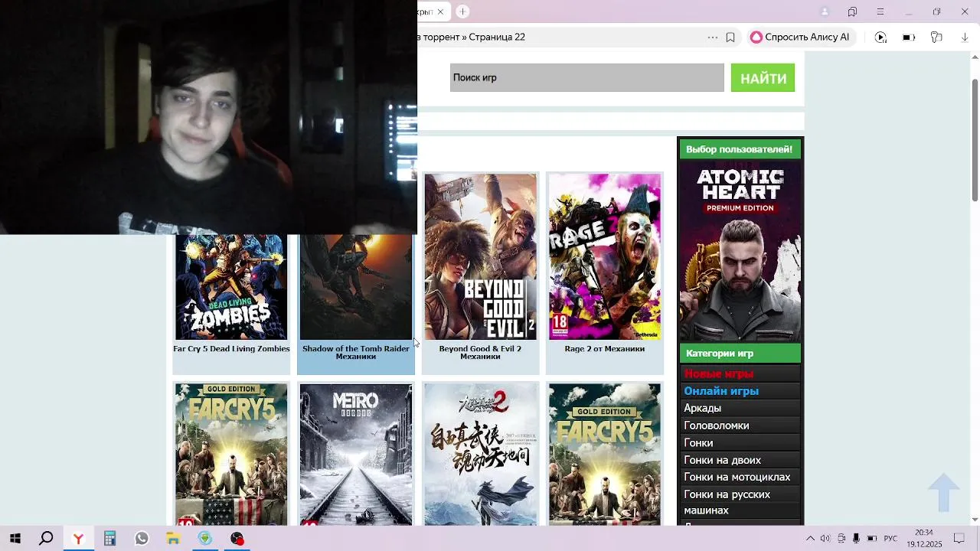
Task: Click the page vertical scrollbar thumb
Action: [x=975, y=140]
